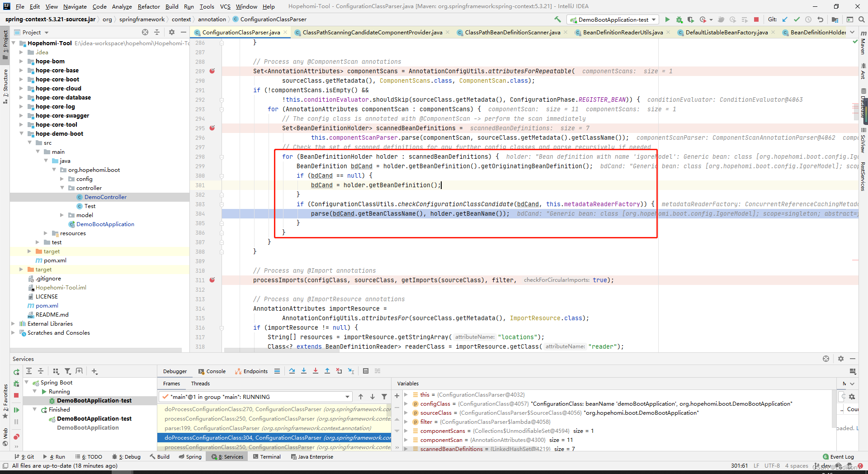Viewport: 868px width, 474px height.
Task: Click the Step Into debugger icon
Action: pyautogui.click(x=304, y=371)
